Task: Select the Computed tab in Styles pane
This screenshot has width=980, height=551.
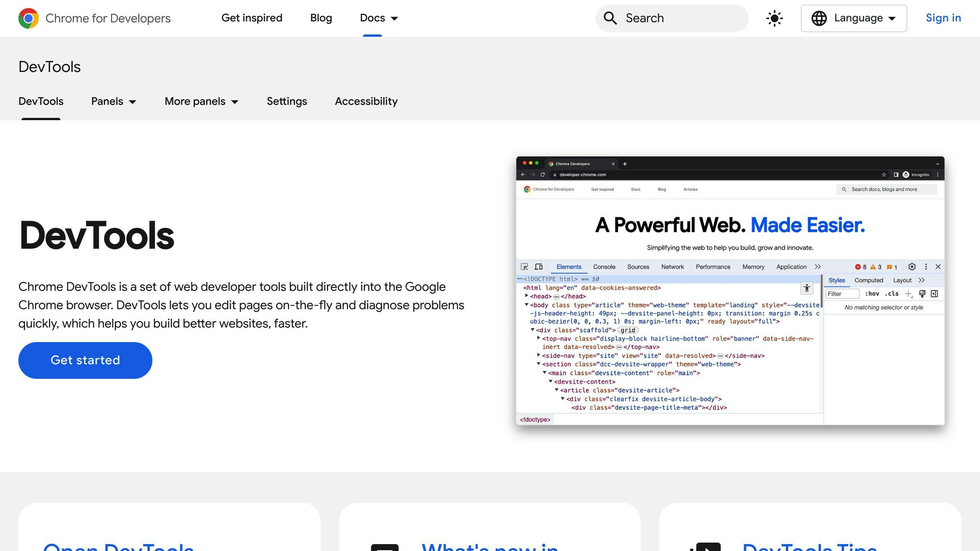Action: point(869,280)
